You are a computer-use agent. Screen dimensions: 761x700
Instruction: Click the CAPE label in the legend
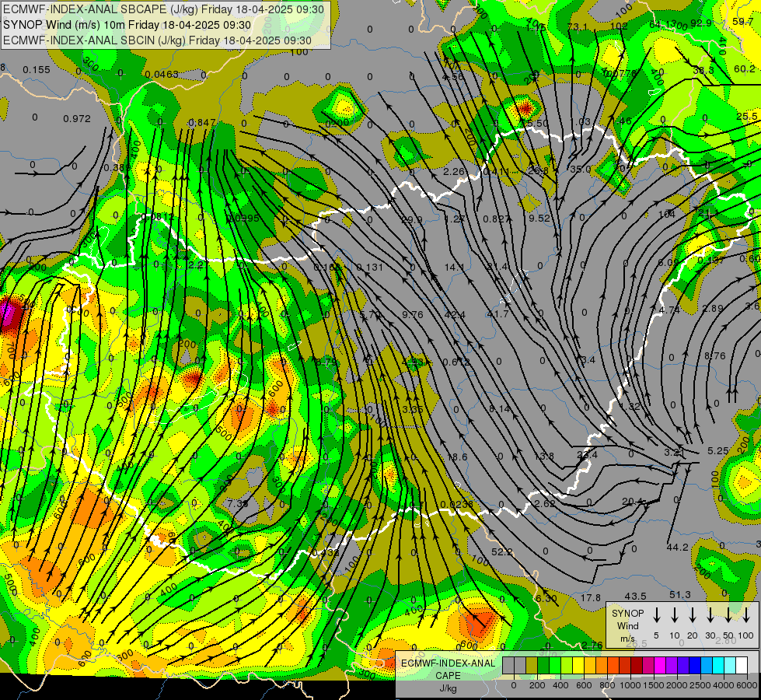[x=448, y=676]
